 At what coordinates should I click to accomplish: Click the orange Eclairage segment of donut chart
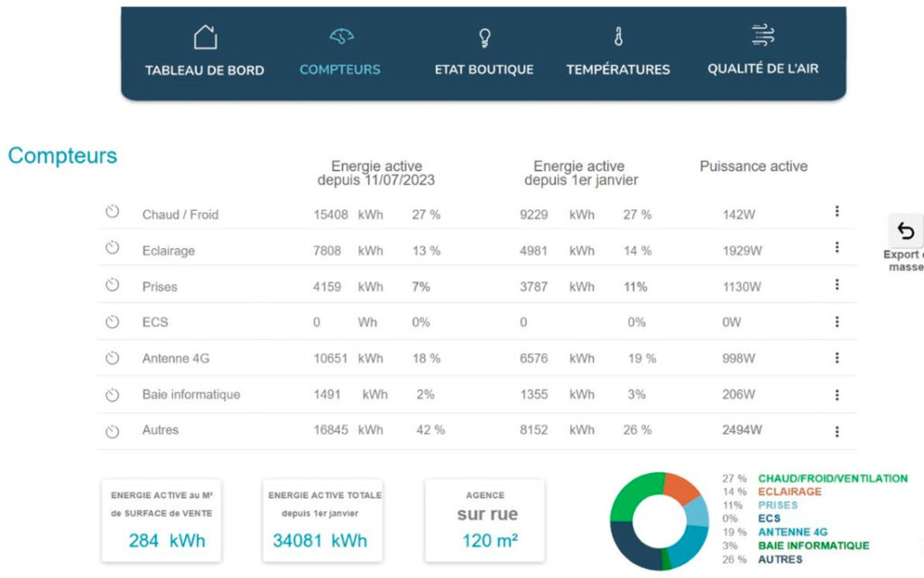coord(681,488)
